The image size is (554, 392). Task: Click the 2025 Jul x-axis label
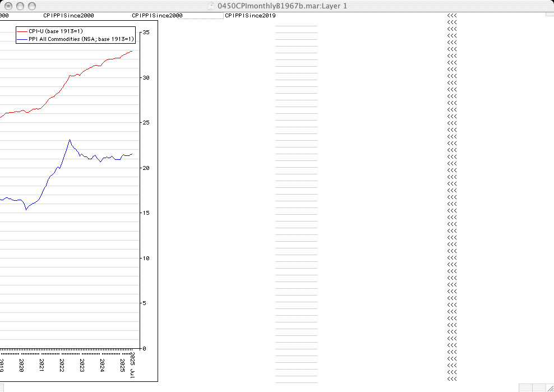(132, 365)
